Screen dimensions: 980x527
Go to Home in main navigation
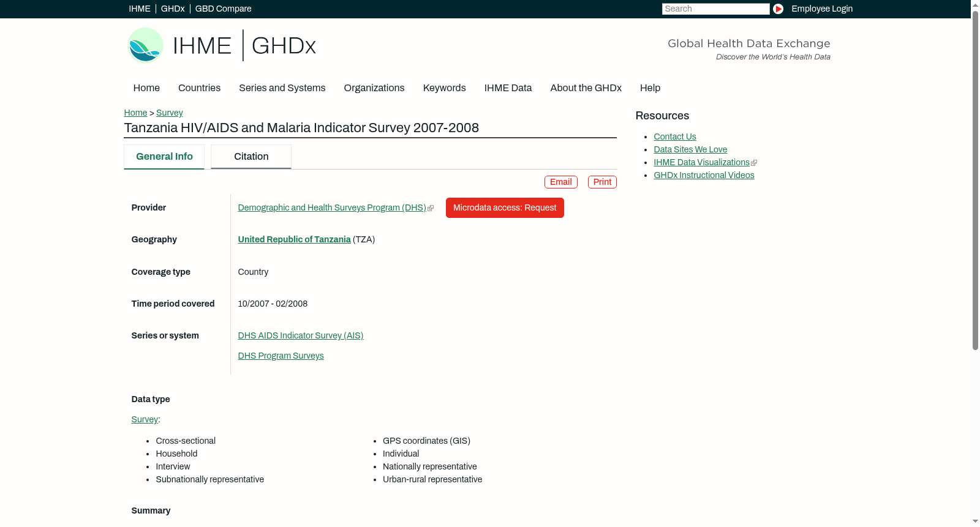(146, 88)
